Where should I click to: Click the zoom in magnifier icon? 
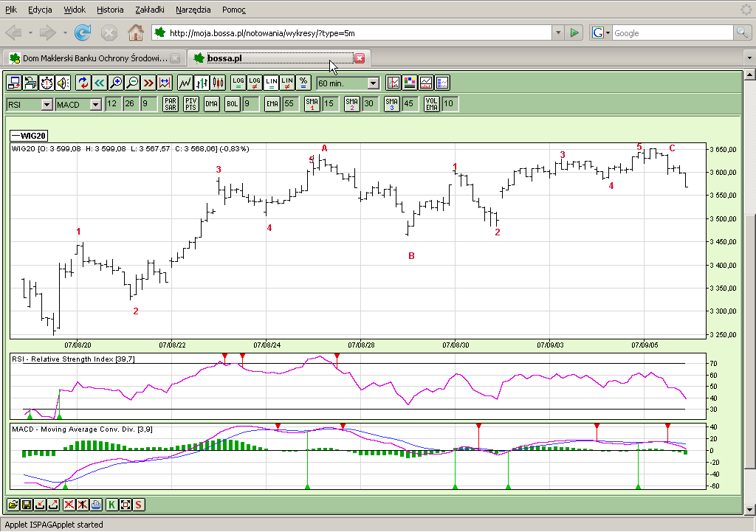click(x=116, y=83)
